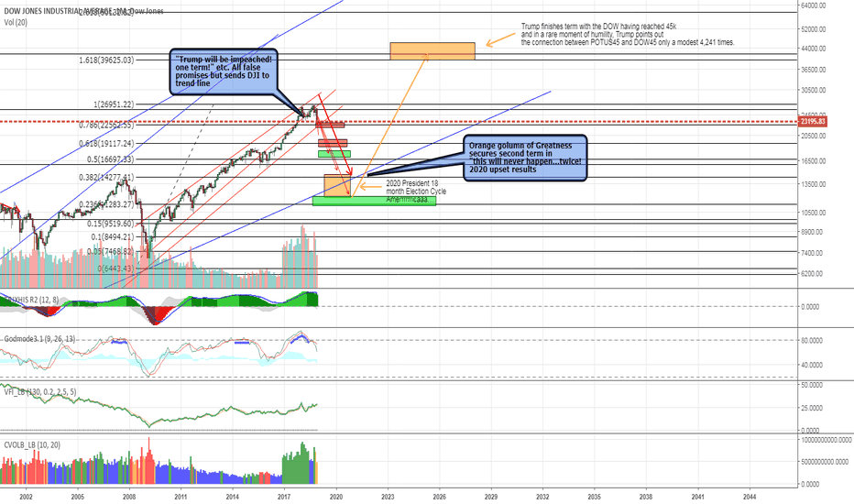Select the 2029 time axis label

pyautogui.click(x=491, y=497)
